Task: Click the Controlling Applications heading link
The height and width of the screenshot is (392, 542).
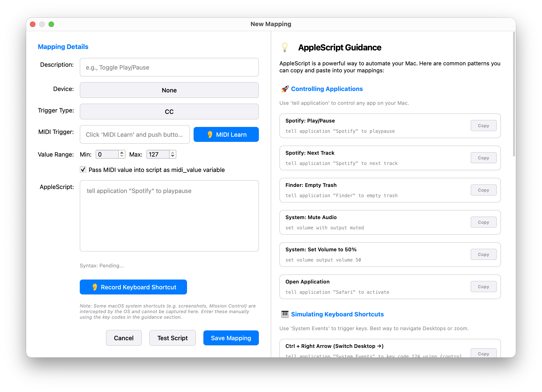Action: (x=327, y=89)
